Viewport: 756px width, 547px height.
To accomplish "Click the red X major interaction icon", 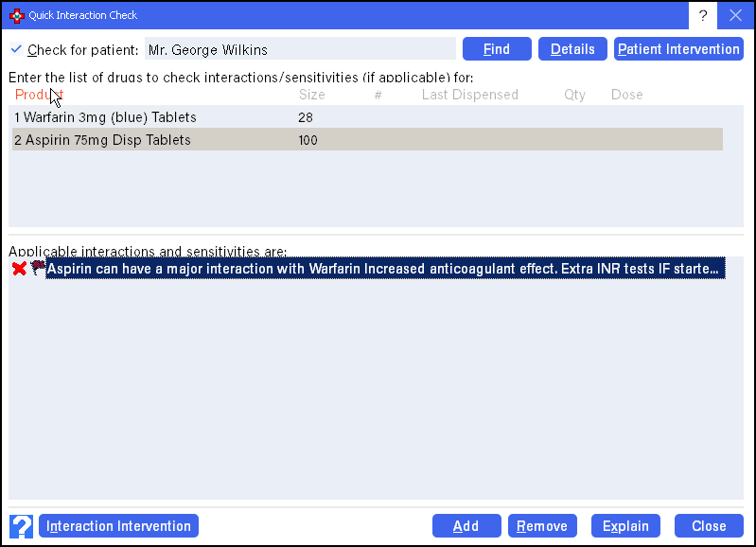I will point(19,269).
